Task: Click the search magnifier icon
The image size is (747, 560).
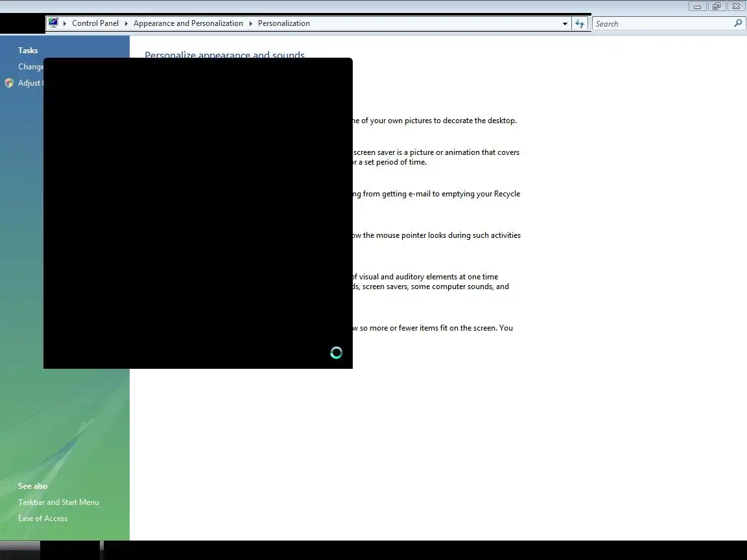Action: pyautogui.click(x=738, y=23)
